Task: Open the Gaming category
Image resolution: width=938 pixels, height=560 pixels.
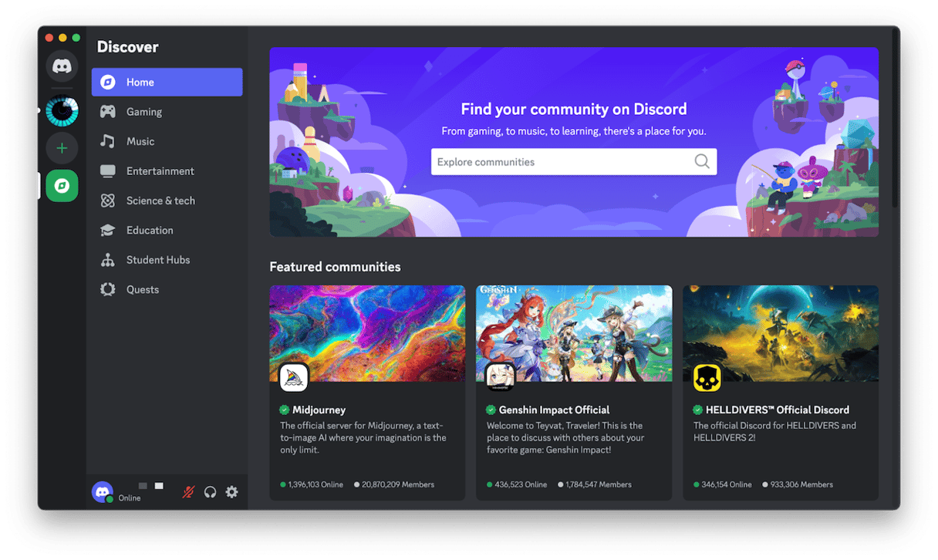Action: pyautogui.click(x=167, y=112)
